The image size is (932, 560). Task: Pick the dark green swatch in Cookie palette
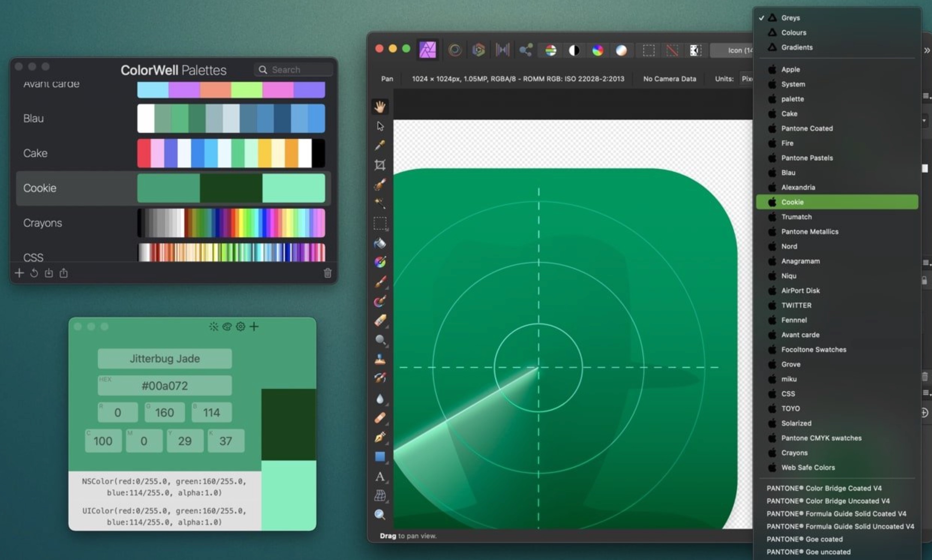click(x=231, y=188)
